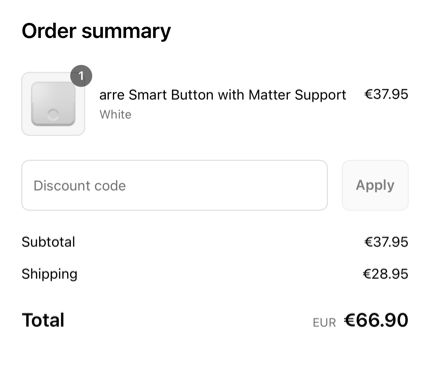The width and height of the screenshot is (430, 370).
Task: Click the Smart Button product thumbnail
Action: coord(53,104)
